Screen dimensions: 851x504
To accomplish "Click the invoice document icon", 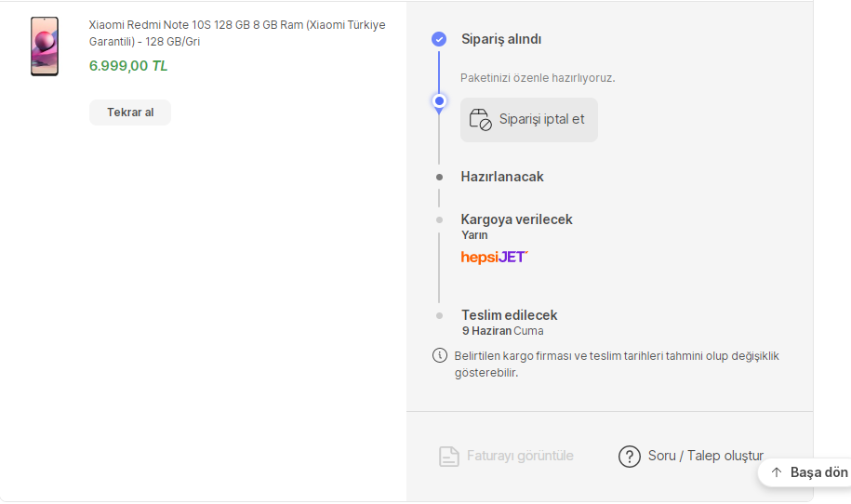I will pyautogui.click(x=449, y=457).
